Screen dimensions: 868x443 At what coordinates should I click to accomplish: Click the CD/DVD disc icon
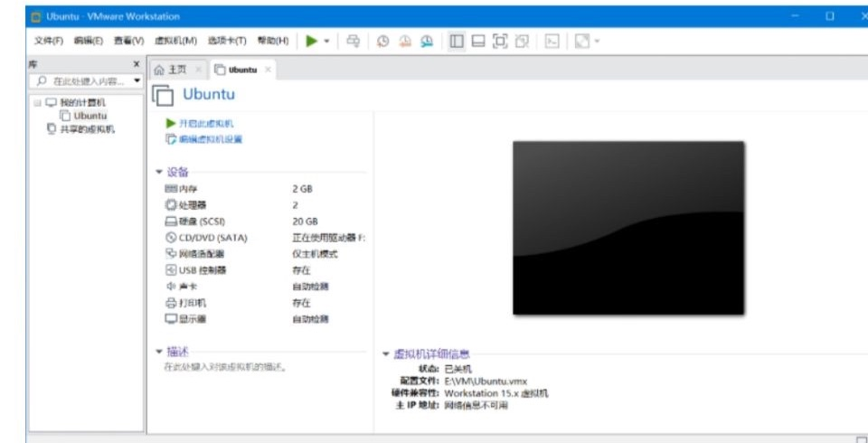[x=171, y=238]
